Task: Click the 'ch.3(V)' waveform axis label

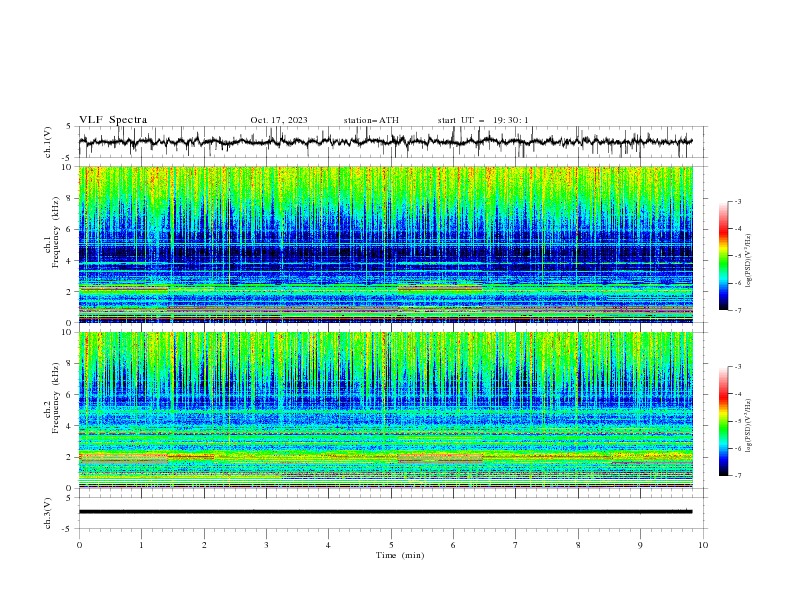Action: pos(48,513)
